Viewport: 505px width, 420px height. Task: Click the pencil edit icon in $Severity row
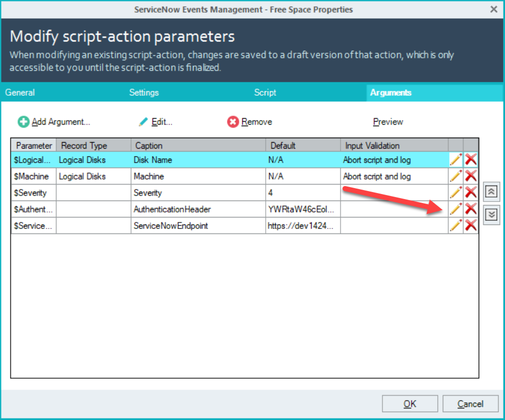click(456, 193)
